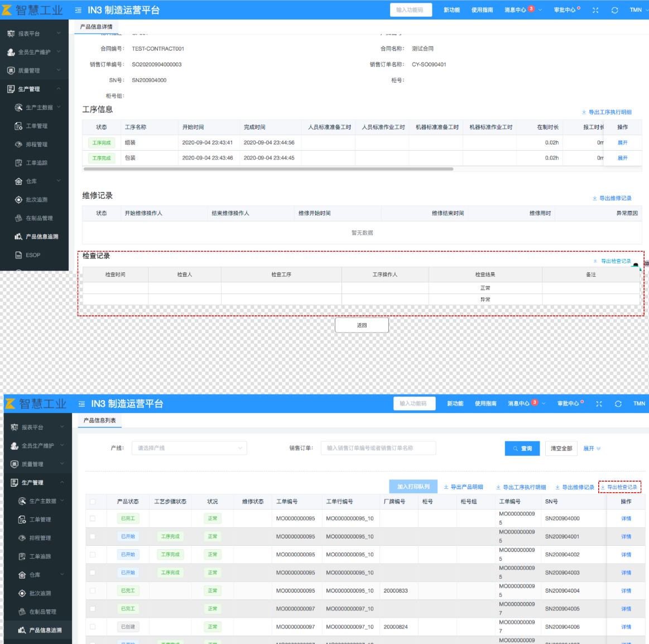Open the 产线 dropdown selector
Image resolution: width=649 pixels, height=644 pixels.
(x=189, y=448)
